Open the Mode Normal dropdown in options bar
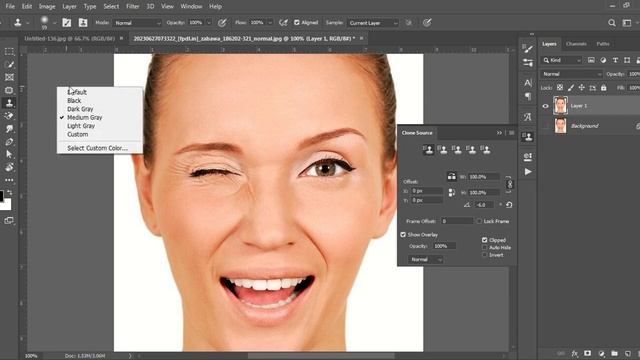Image resolution: width=640 pixels, height=360 pixels. [138, 23]
